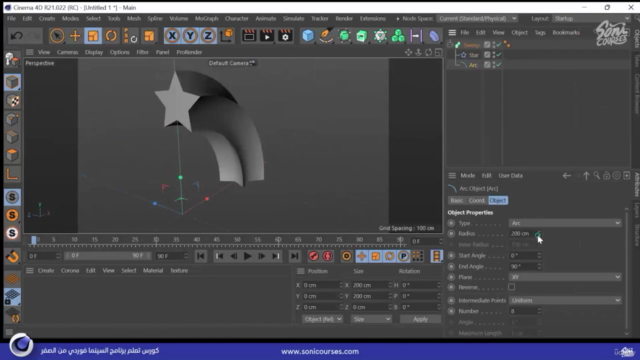Open the File menu
The image size is (640, 360).
click(x=11, y=18)
